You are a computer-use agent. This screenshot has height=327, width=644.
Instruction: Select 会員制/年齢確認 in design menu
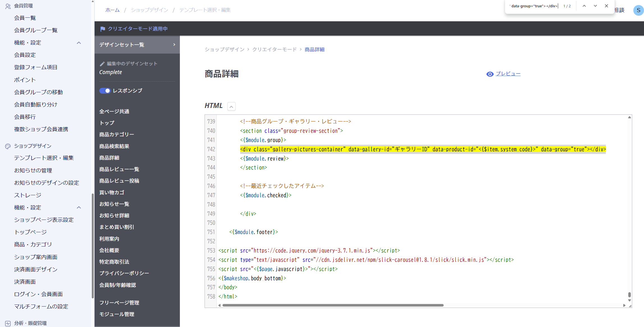click(x=118, y=285)
